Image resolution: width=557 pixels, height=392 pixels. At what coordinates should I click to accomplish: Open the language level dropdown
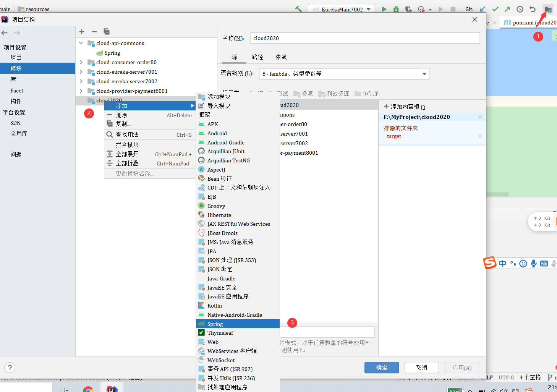tap(424, 74)
